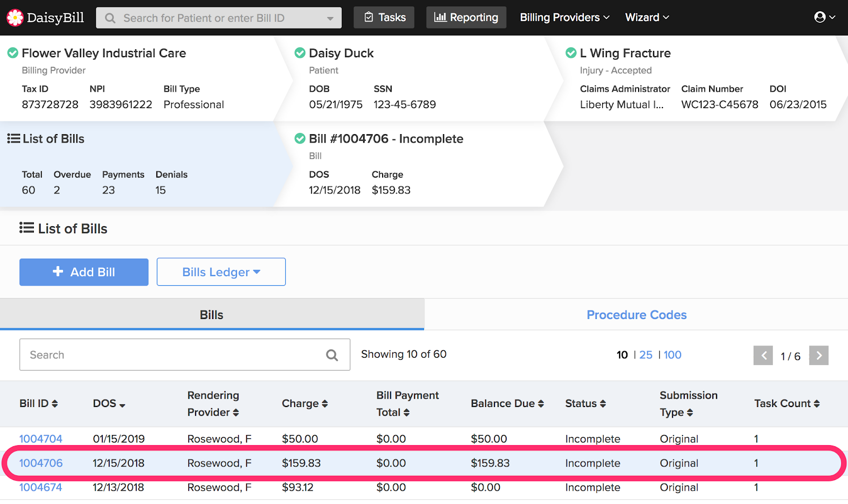848x504 pixels.
Task: Click list icon beside List of Bills section heading
Action: coord(26,228)
